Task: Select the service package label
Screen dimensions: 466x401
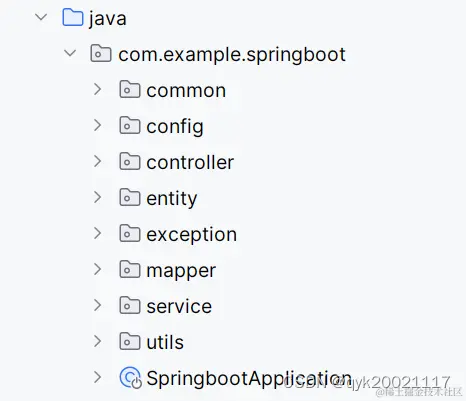Action: (179, 306)
